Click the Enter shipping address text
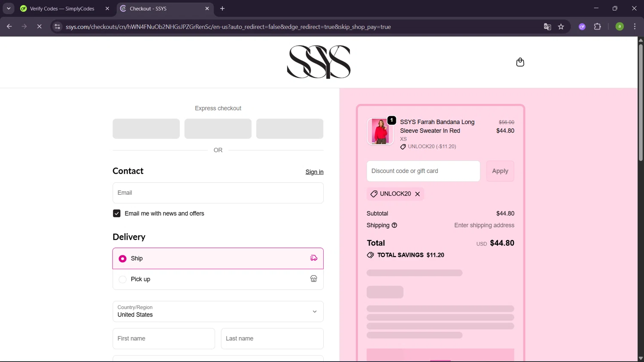Viewport: 644px width, 362px height. point(484,225)
